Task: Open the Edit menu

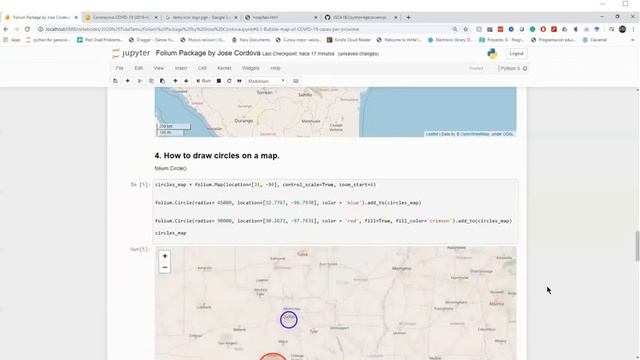Action: click(139, 68)
